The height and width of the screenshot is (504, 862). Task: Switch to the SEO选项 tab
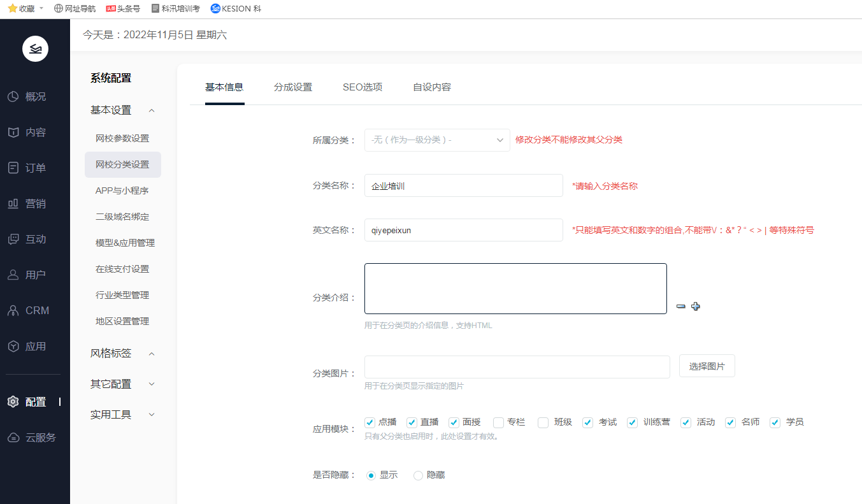coord(363,87)
